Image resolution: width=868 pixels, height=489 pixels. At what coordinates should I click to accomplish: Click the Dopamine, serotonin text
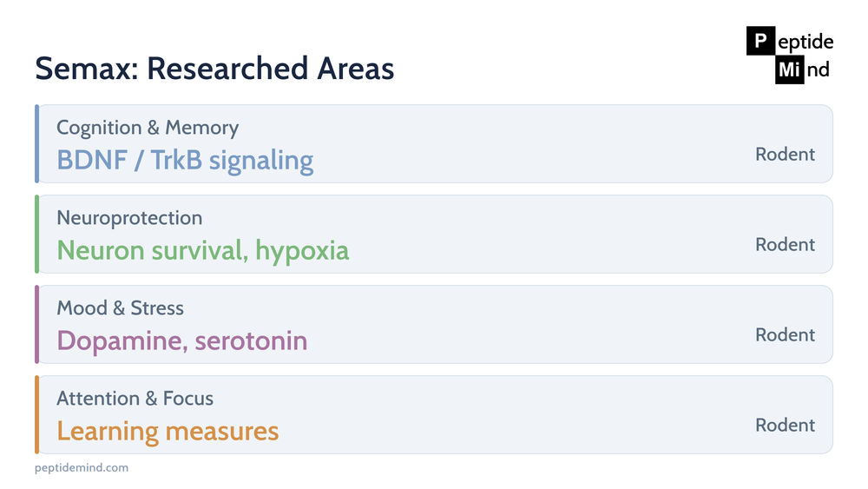coord(182,340)
